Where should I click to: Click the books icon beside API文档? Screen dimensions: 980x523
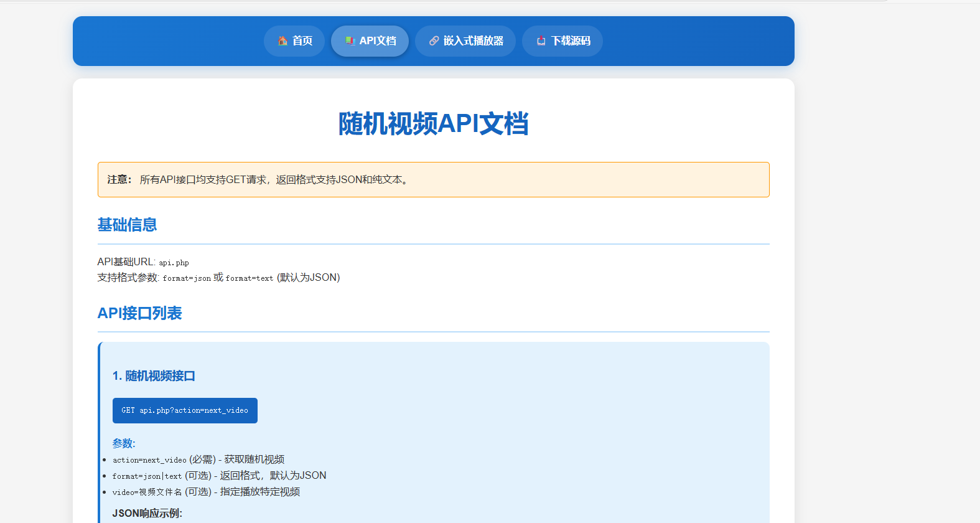tap(350, 41)
